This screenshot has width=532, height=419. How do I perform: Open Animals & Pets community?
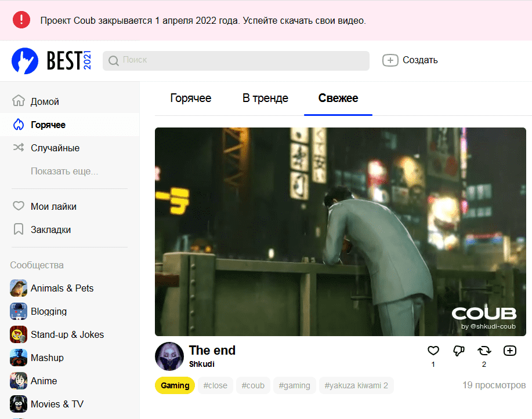tap(62, 288)
